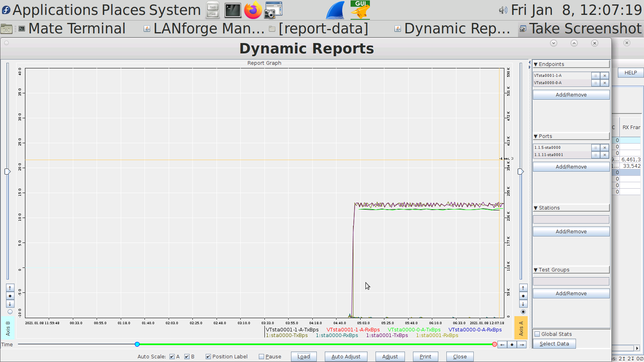Click Add/Remove under Ports
Viewport: 644px width, 362px height.
coord(571,167)
